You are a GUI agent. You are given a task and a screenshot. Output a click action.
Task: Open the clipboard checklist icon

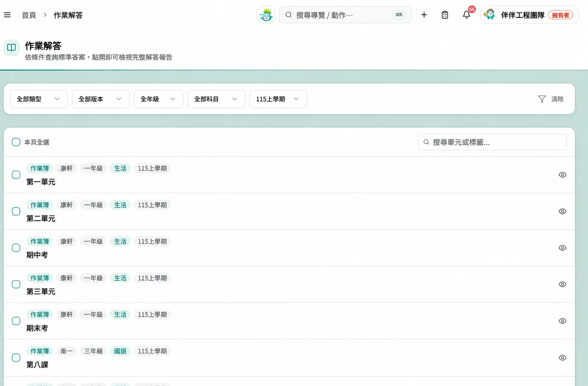coord(445,15)
